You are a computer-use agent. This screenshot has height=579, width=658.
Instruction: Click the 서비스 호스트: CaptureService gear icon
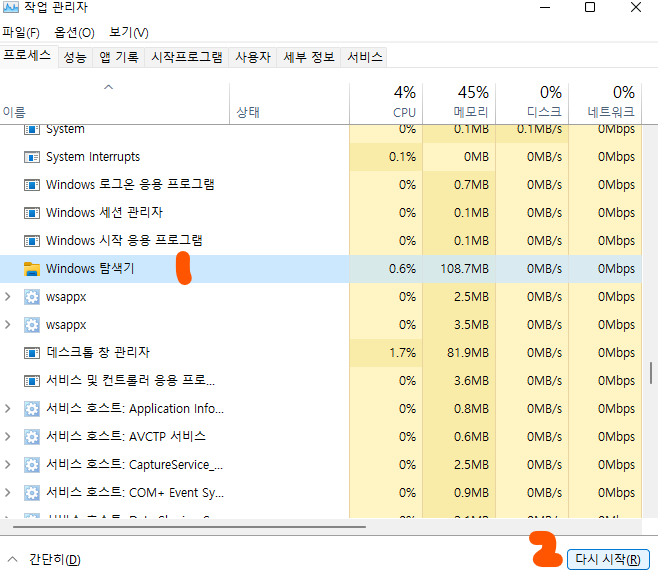pos(32,465)
